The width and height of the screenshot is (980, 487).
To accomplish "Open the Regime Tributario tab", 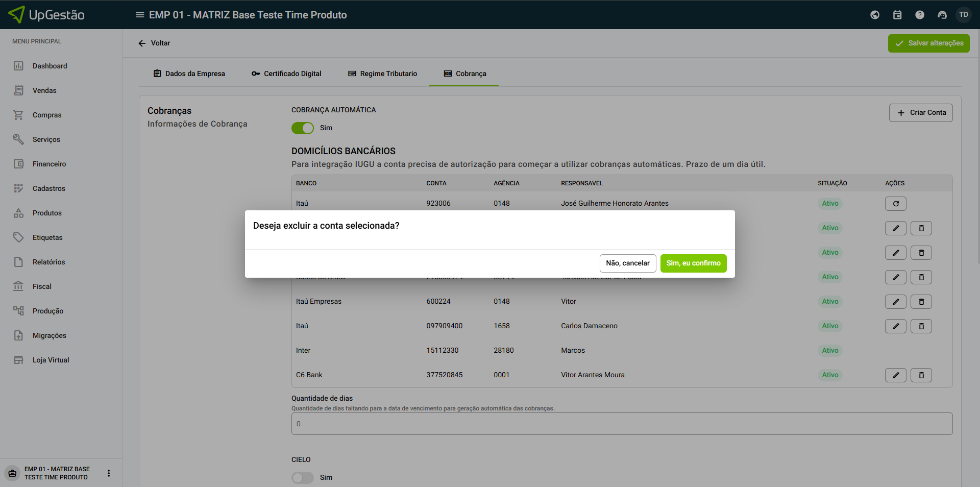I will [382, 74].
